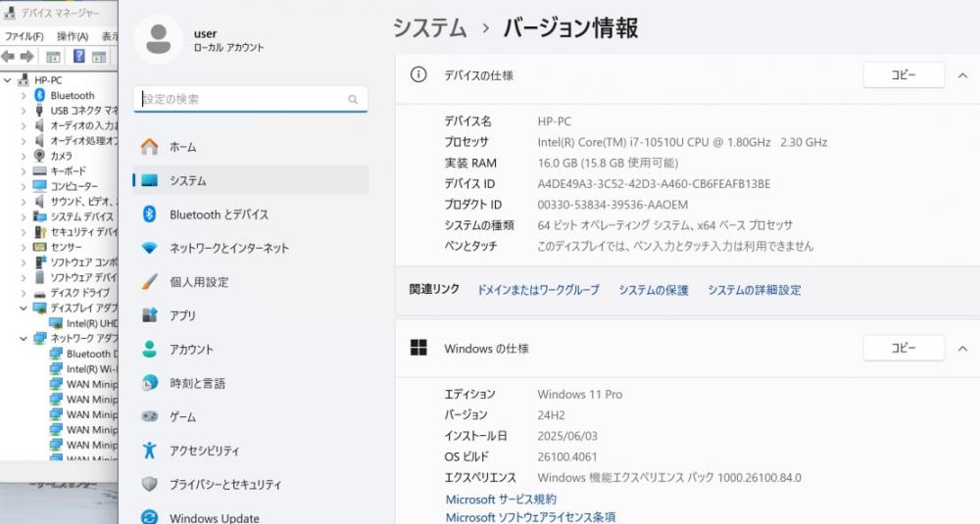Click the OS ビルド value 26100.4061

click(x=566, y=456)
